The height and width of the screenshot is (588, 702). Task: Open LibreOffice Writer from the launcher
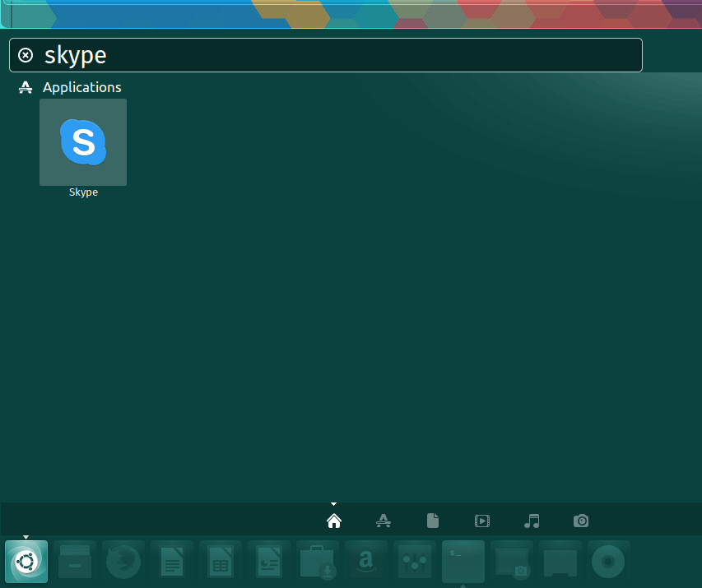[172, 562]
